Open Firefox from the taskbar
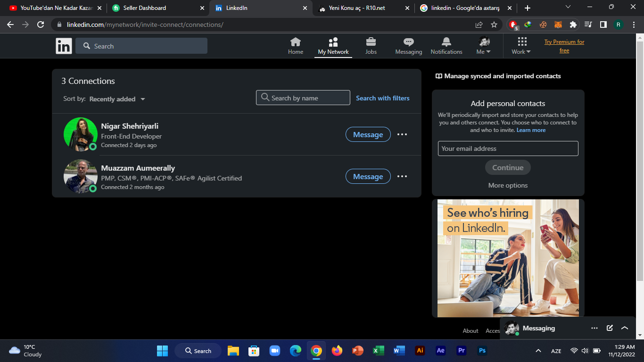 pyautogui.click(x=337, y=351)
